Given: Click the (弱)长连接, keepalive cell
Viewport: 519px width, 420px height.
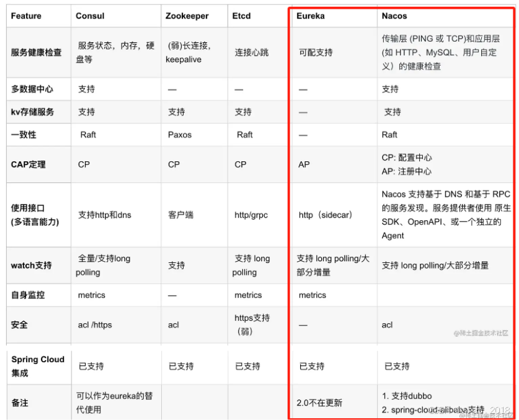Looking at the screenshot, I should point(188,52).
